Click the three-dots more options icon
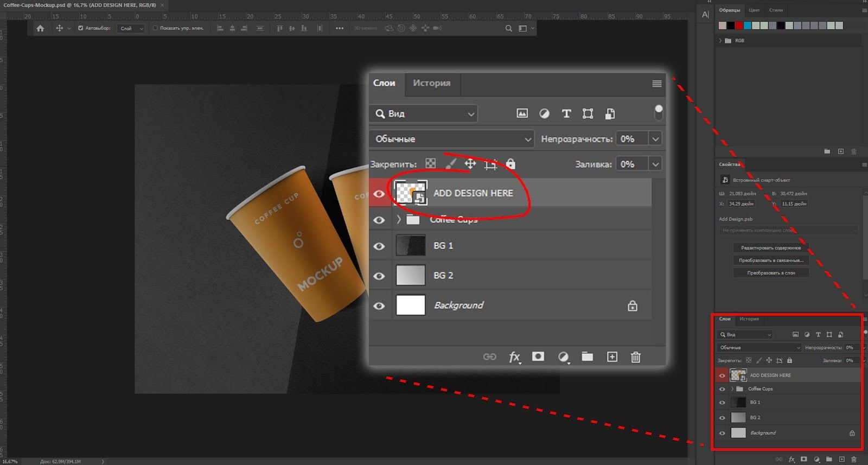 coord(340,28)
